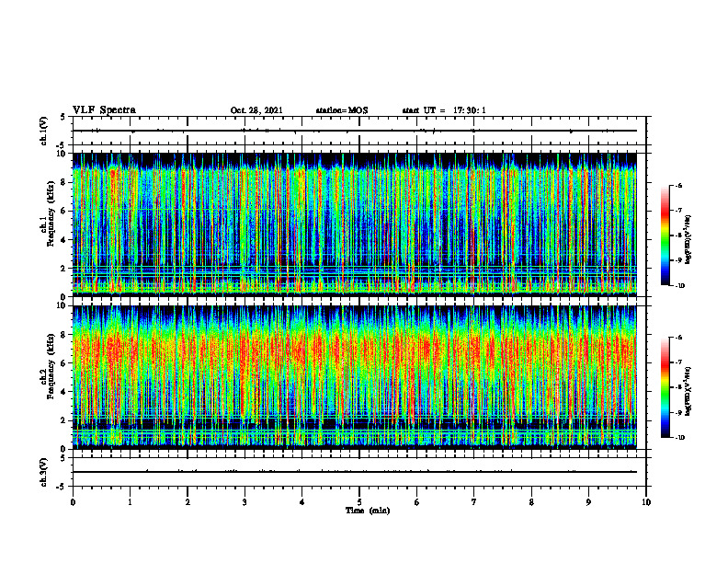This screenshot has width=728, height=563.
Task: Click the ch.2 spectrogram color scale bar
Action: [665, 387]
